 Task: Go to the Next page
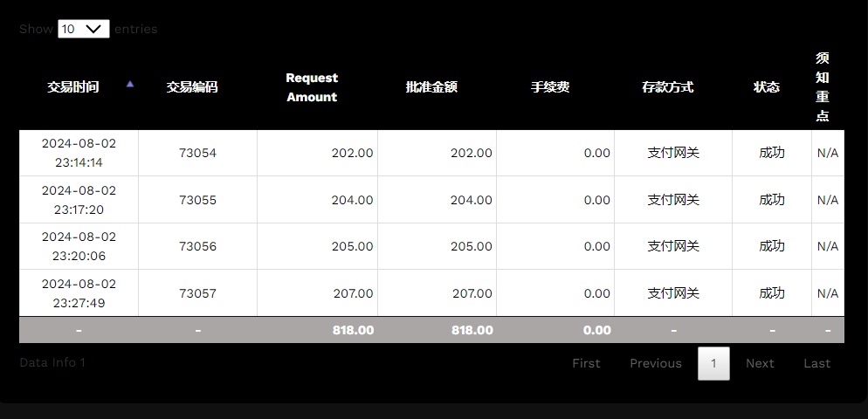(x=760, y=363)
